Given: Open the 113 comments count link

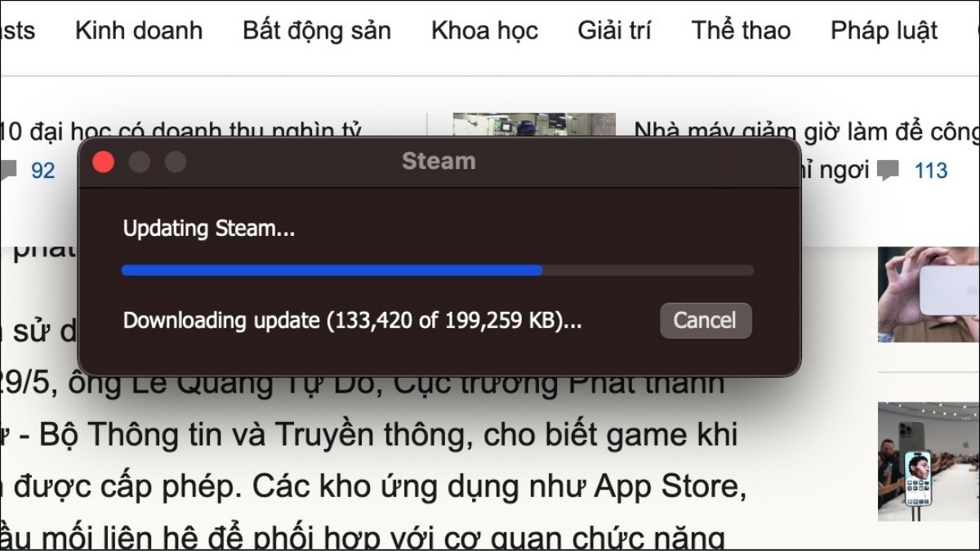Looking at the screenshot, I should (931, 170).
